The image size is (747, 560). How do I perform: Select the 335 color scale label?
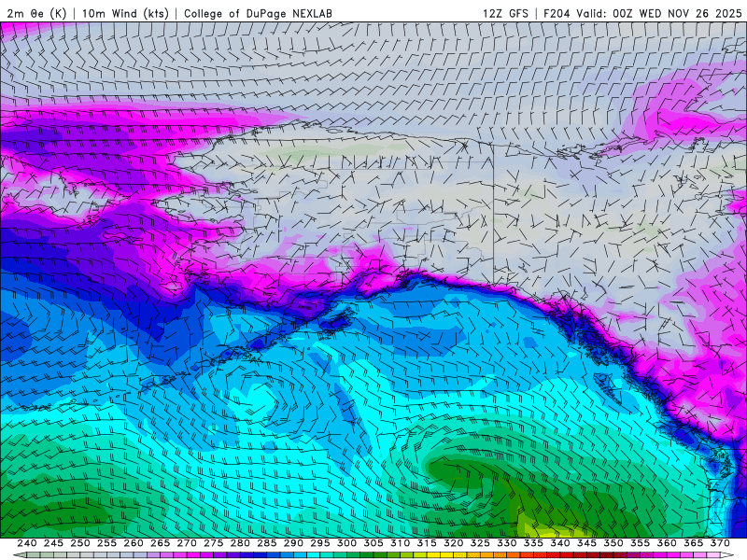[x=533, y=543]
